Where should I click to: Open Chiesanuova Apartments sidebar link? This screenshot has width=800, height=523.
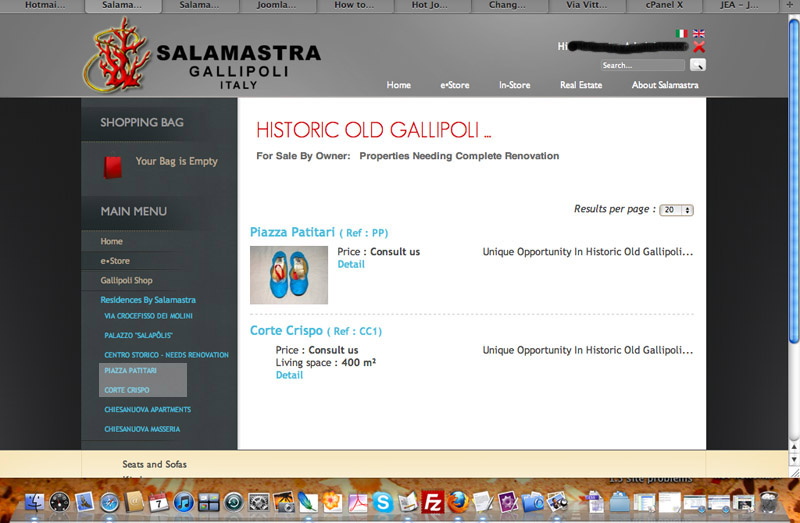click(x=147, y=409)
